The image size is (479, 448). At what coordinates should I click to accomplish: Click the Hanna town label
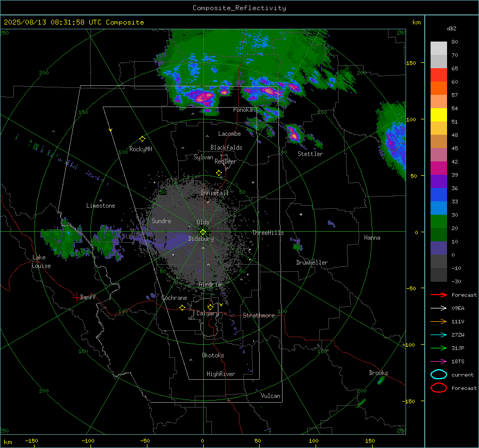[x=372, y=238]
